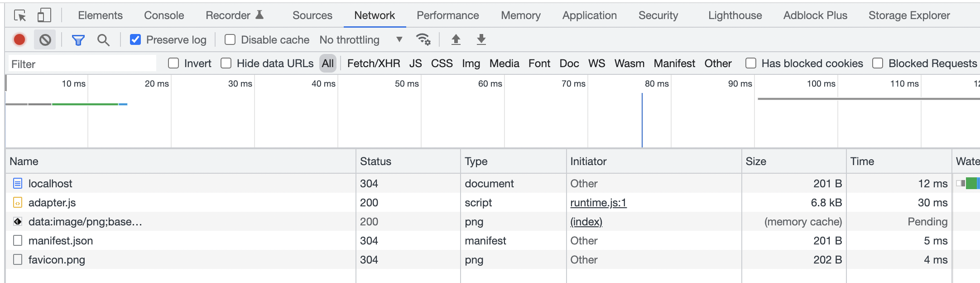Image resolution: width=980 pixels, height=283 pixels.
Task: Open the Security tab
Action: [658, 15]
